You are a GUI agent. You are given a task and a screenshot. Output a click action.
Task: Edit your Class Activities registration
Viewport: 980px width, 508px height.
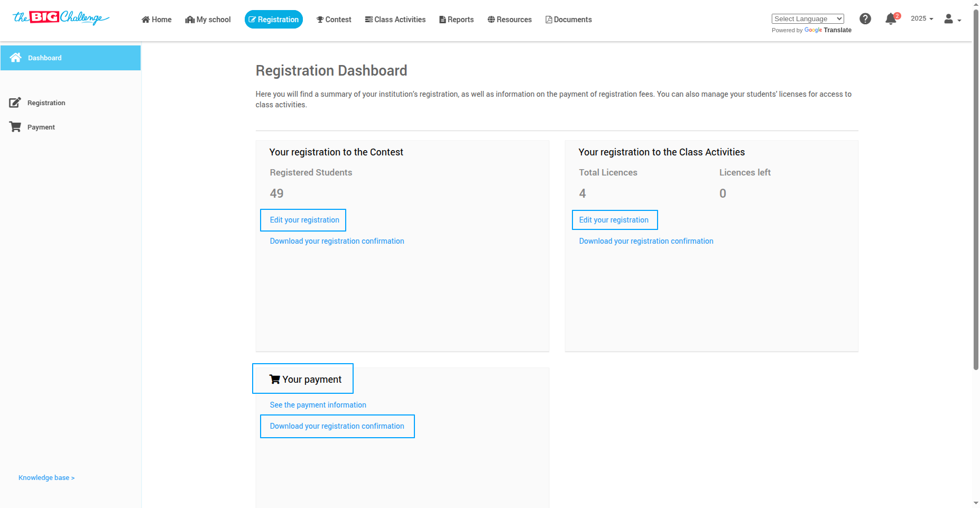click(614, 220)
